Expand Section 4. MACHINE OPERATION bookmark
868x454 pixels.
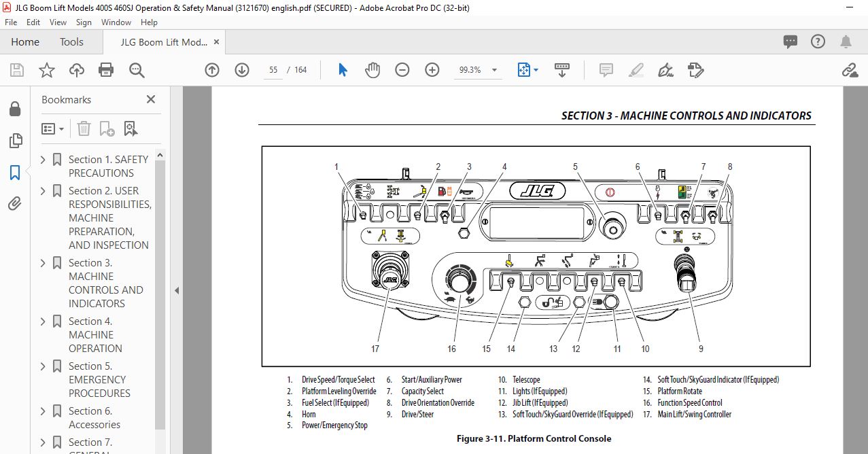[x=44, y=321]
